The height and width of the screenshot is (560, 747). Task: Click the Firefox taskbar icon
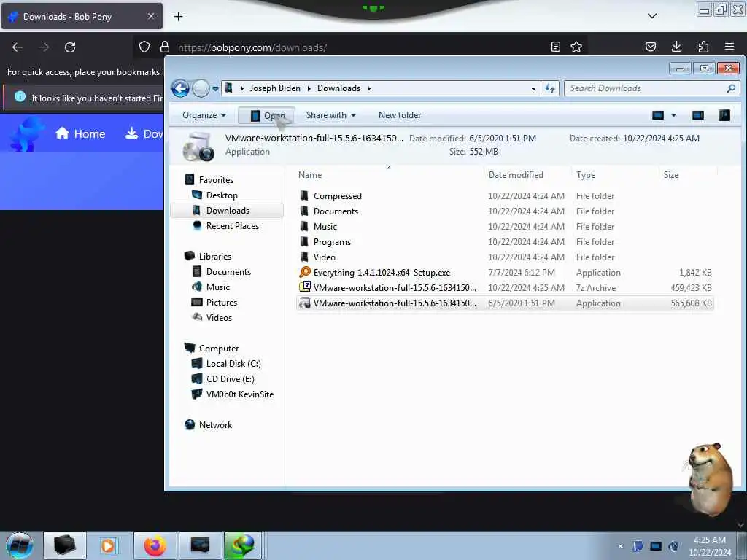(155, 545)
